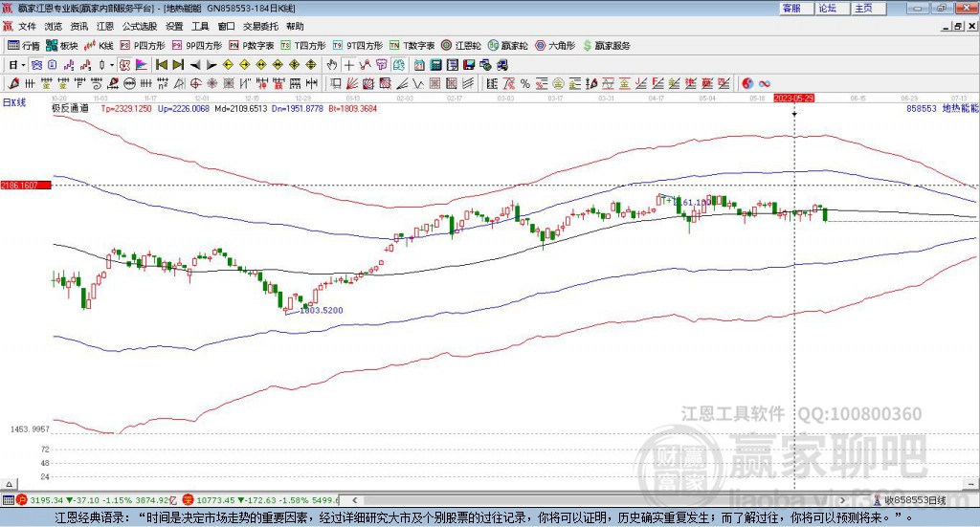The image size is (980, 527).
Task: Jump to the last bar
Action: (x=178, y=65)
